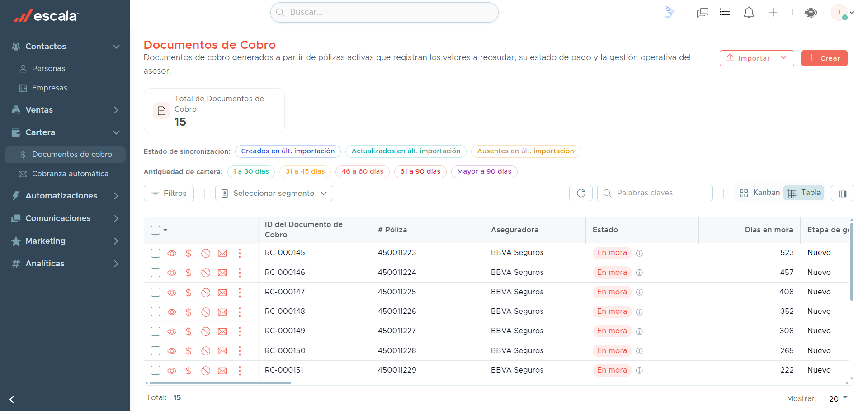View document RC-000151 with the eye icon
Image resolution: width=868 pixels, height=411 pixels.
(172, 371)
